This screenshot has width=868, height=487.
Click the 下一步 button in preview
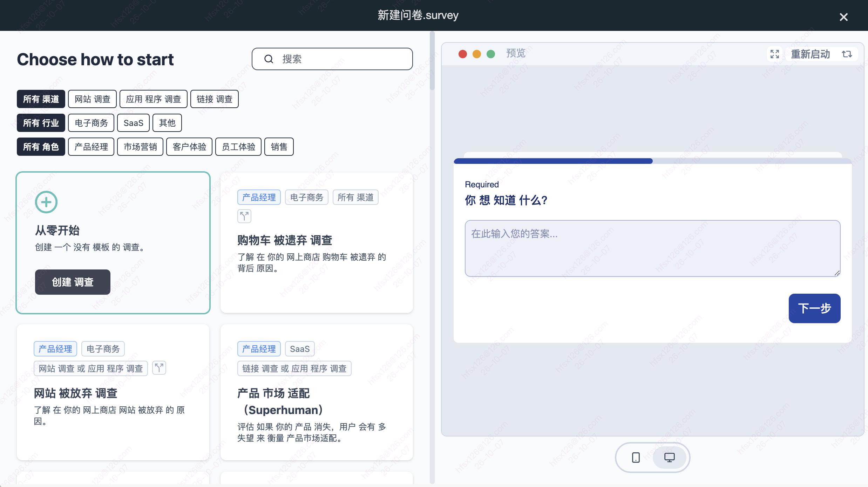point(815,308)
